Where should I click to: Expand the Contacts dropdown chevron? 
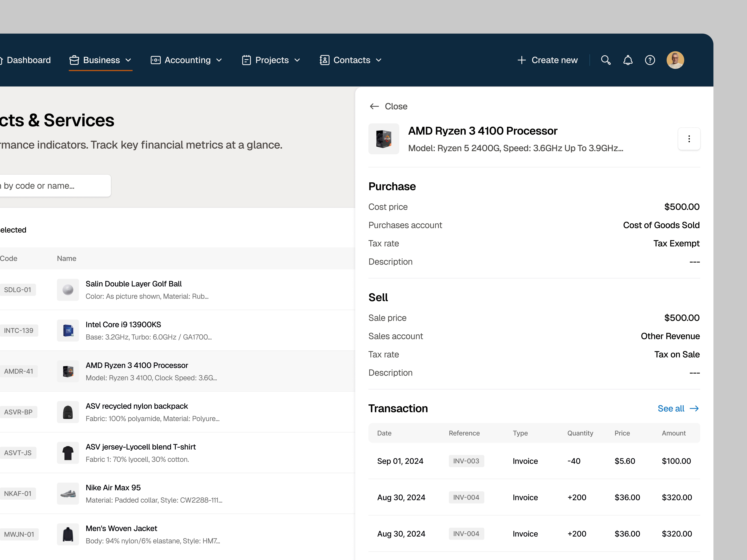(379, 60)
